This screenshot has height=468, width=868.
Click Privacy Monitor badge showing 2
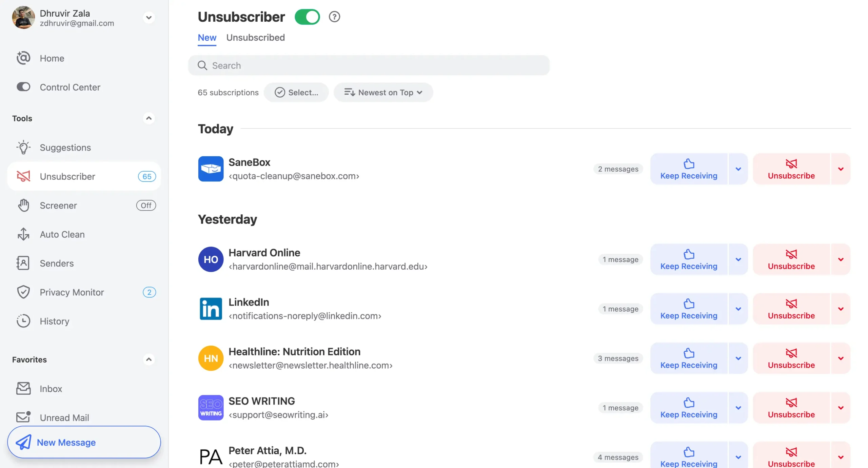149,292
